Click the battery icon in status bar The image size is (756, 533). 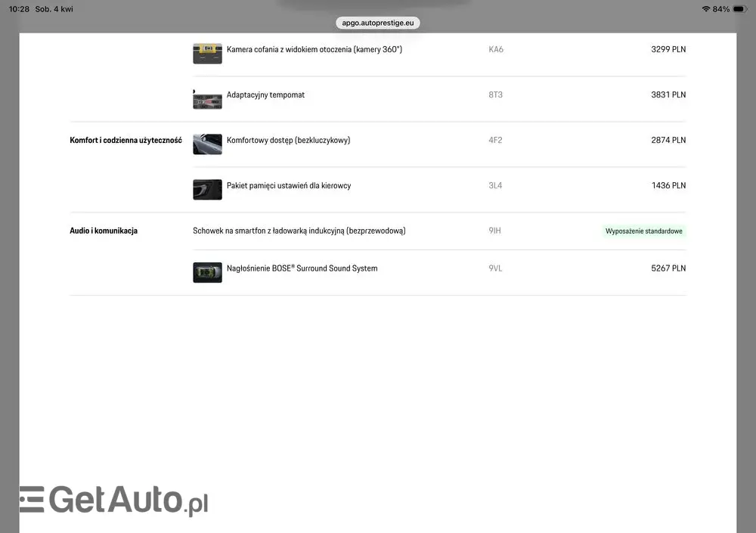point(739,9)
